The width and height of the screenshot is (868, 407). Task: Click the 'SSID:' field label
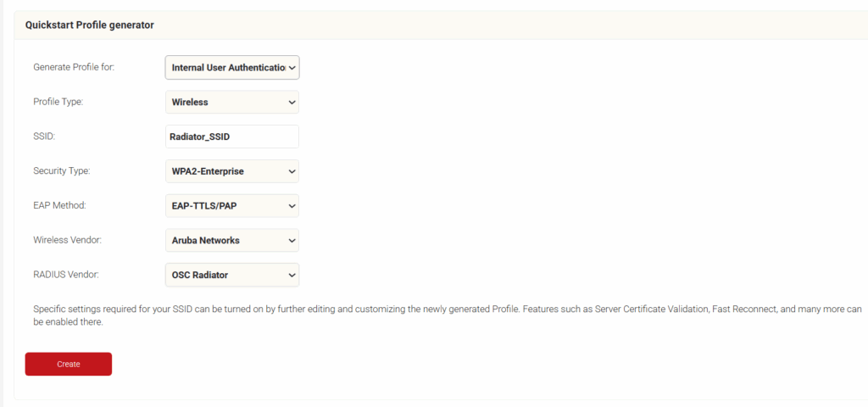click(43, 137)
